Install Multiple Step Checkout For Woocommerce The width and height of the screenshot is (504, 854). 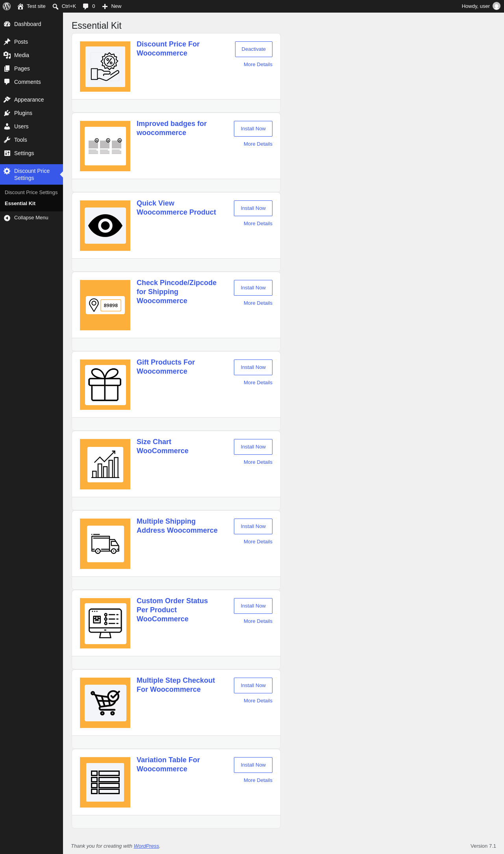tap(253, 685)
